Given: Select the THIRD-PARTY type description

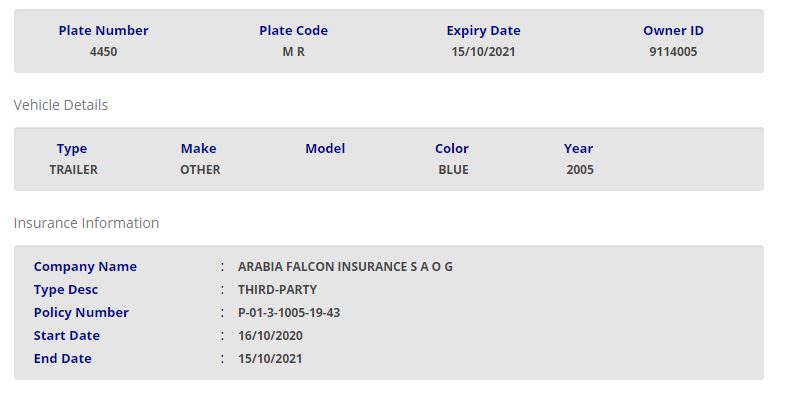Looking at the screenshot, I should click(x=277, y=290).
